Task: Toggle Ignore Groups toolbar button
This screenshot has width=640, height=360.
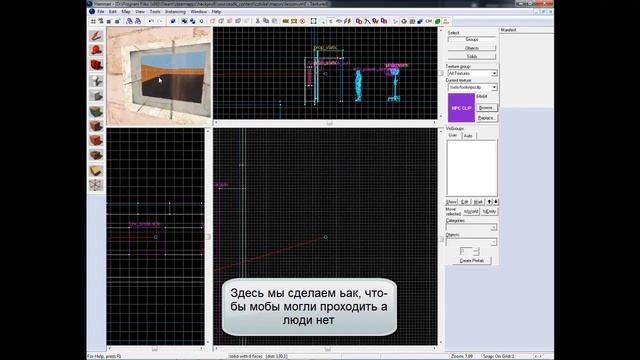Action: tap(201, 21)
